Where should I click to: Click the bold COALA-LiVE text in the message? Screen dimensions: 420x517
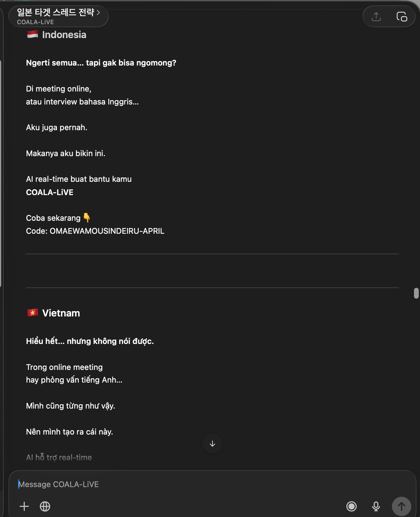[x=50, y=192]
